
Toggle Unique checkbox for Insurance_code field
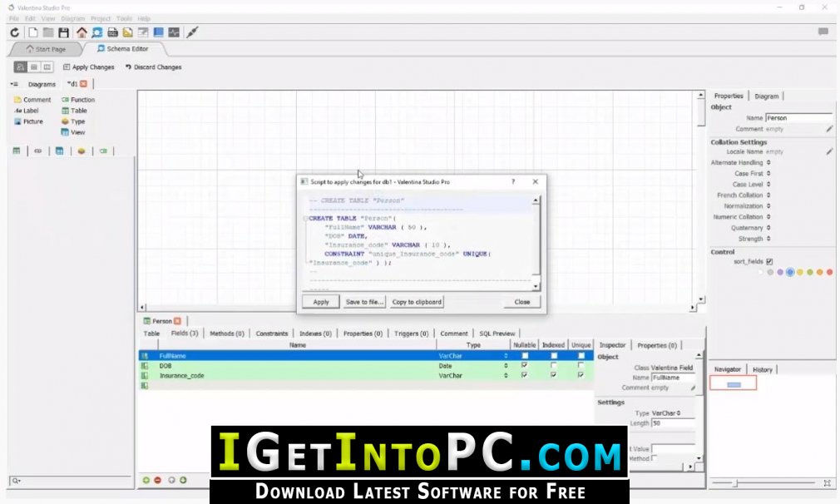[581, 375]
